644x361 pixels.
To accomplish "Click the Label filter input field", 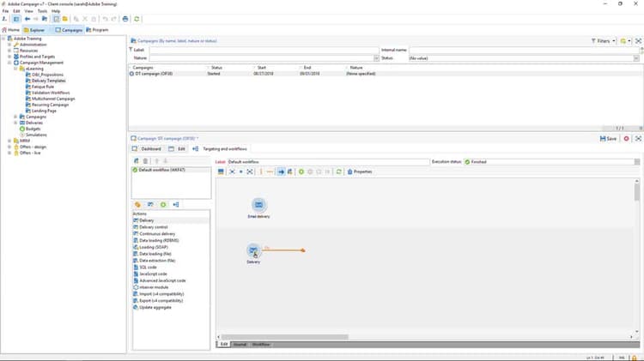I will point(264,50).
